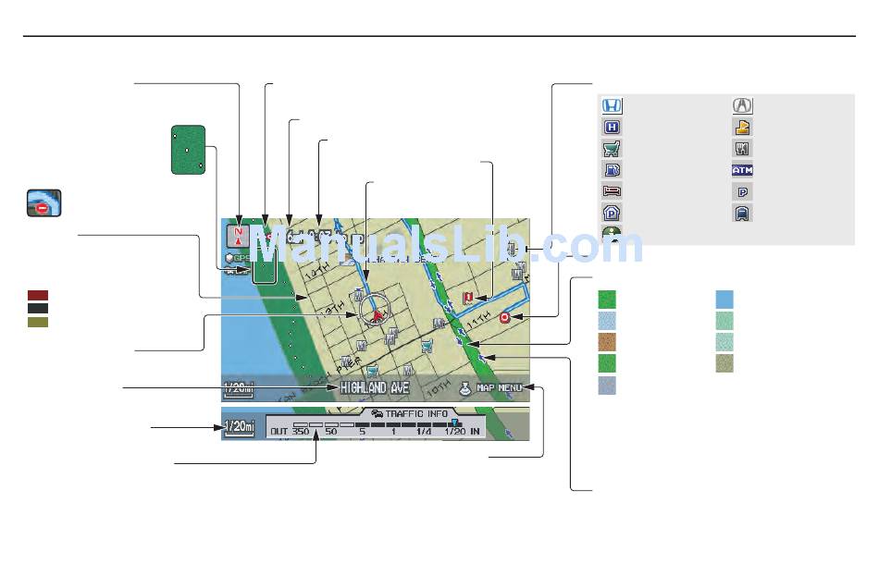Click the ATM legend icon
Viewport: 879px width, 588px height.
742,170
